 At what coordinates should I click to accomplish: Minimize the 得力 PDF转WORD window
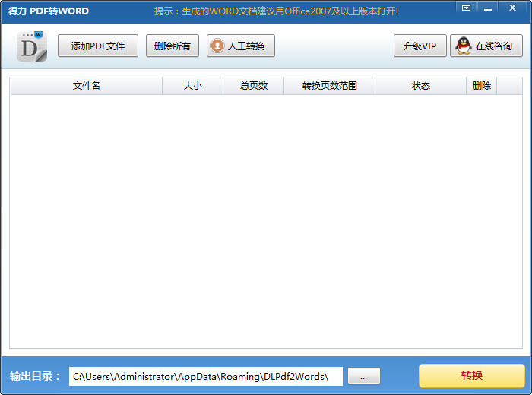coord(490,8)
